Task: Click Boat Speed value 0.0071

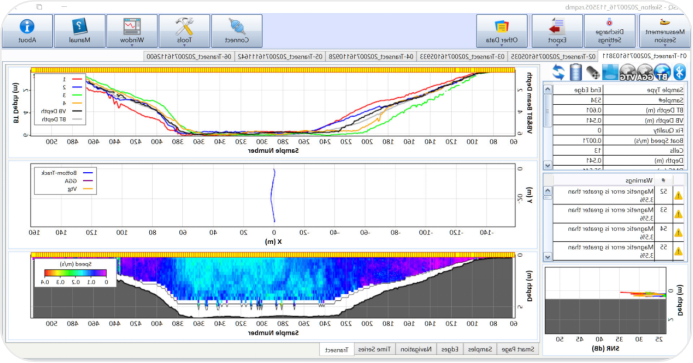Action: [578, 141]
